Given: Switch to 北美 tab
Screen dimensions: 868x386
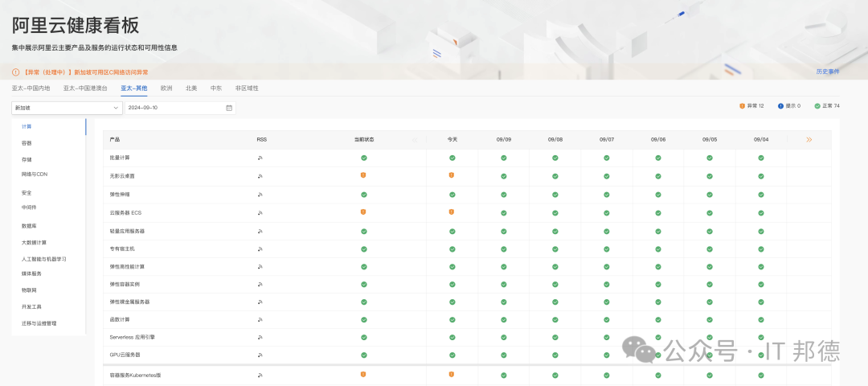Looking at the screenshot, I should 191,88.
